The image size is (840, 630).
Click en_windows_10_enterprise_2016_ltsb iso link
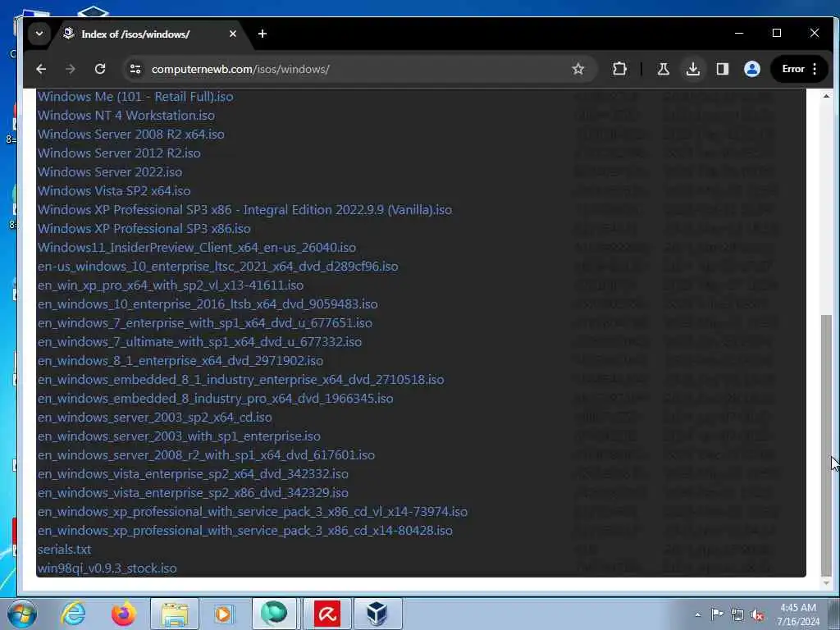[x=208, y=304]
